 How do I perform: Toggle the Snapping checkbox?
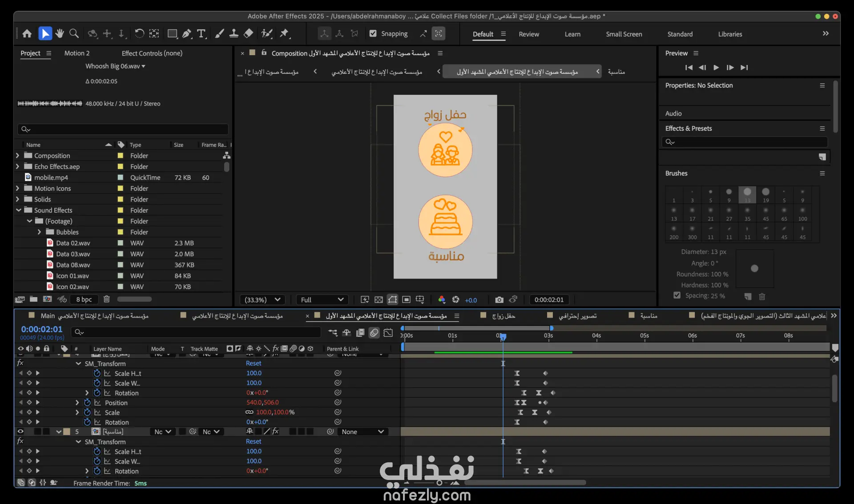tap(373, 34)
